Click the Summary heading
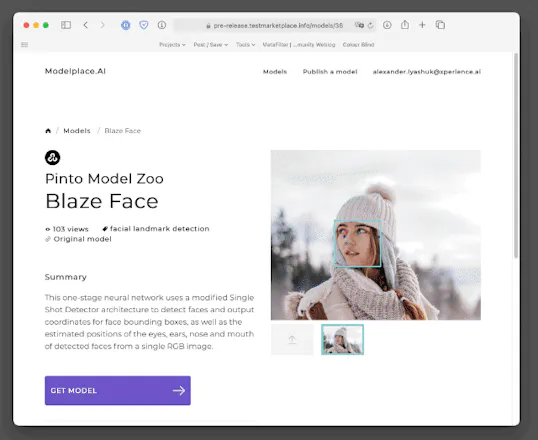 click(66, 277)
